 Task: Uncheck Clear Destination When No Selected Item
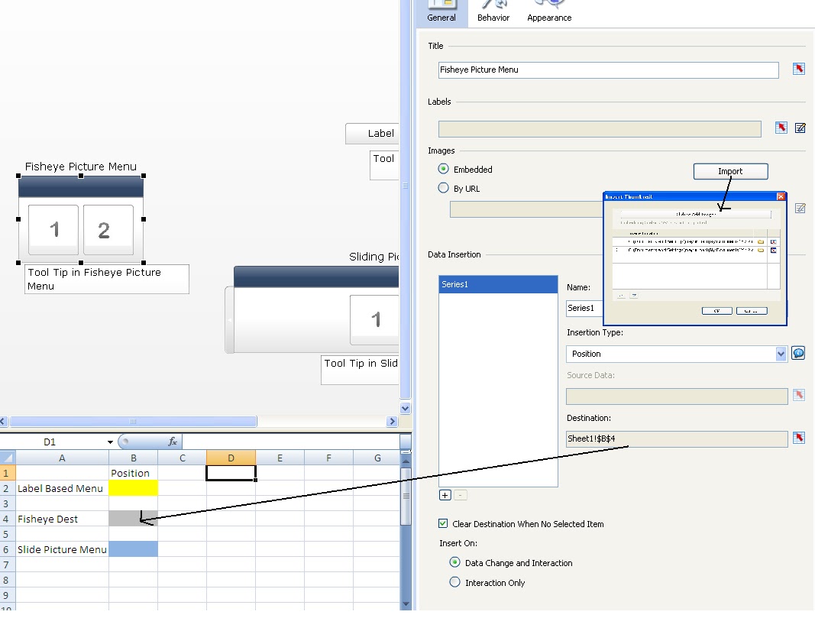pos(442,524)
